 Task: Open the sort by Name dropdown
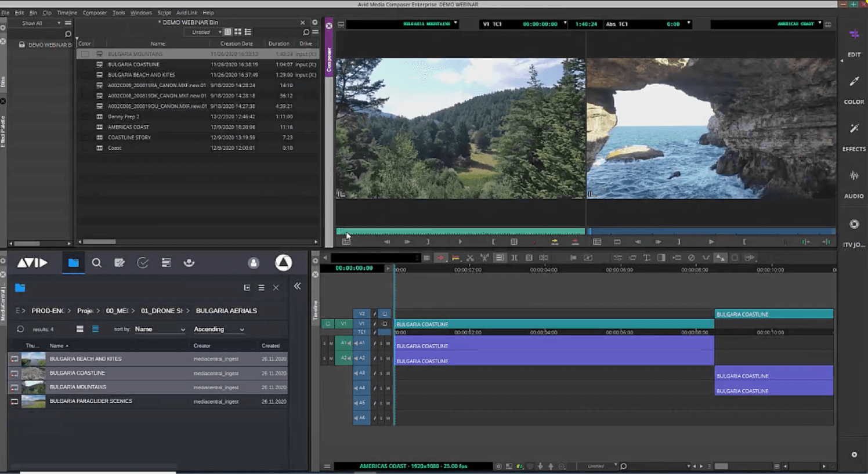(160, 329)
